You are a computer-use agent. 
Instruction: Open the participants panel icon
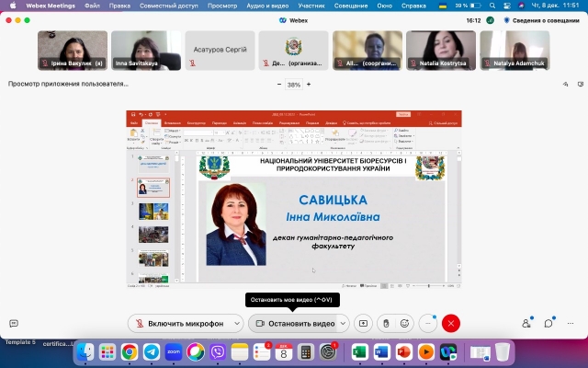(x=526, y=323)
